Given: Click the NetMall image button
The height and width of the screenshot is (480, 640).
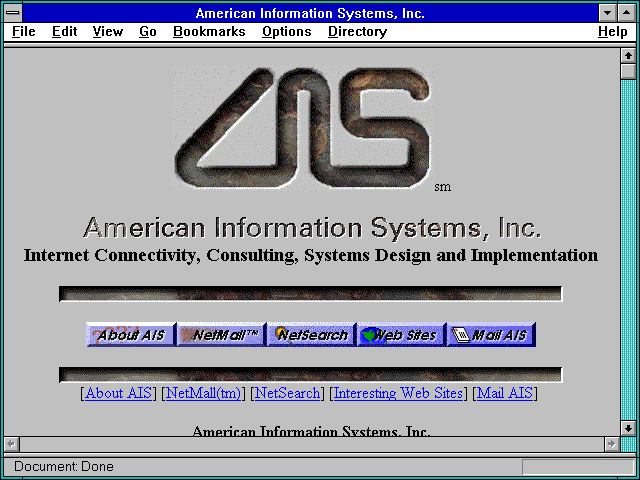Looking at the screenshot, I should pos(221,335).
